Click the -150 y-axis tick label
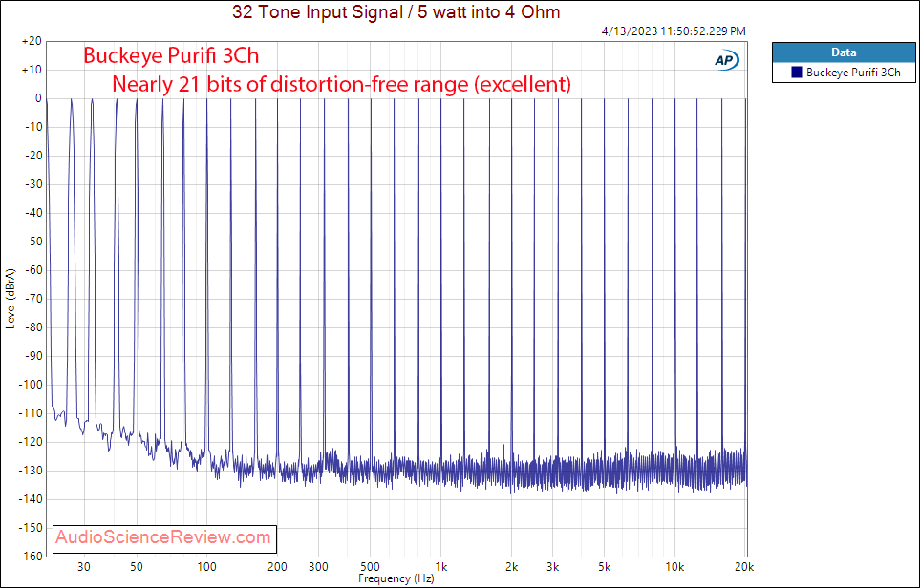The height and width of the screenshot is (588, 920). 31,528
